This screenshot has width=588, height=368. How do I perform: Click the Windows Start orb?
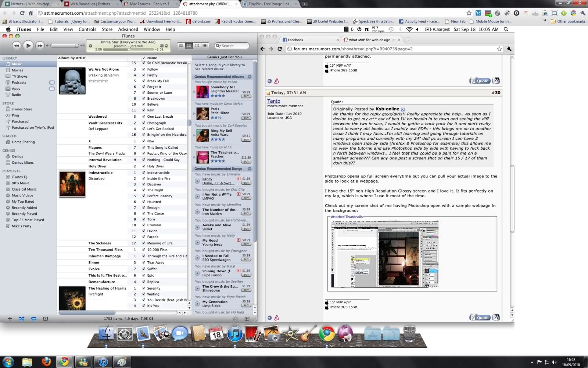(8, 362)
